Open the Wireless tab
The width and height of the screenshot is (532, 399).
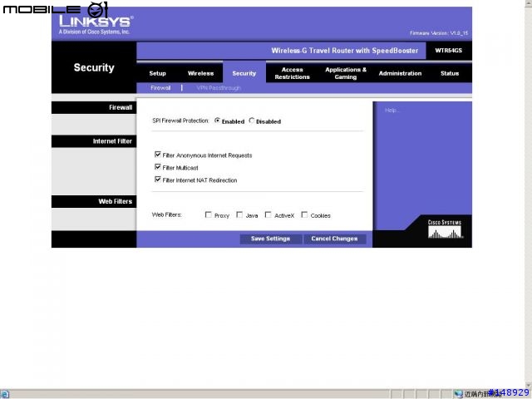200,73
